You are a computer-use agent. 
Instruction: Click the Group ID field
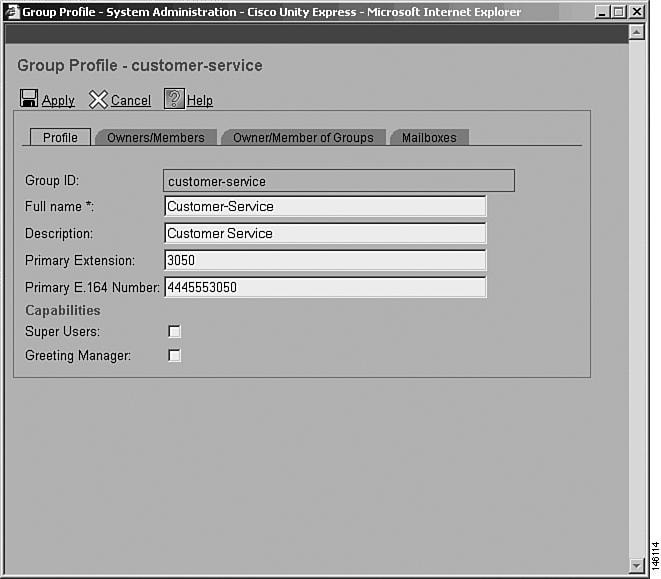pyautogui.click(x=339, y=181)
